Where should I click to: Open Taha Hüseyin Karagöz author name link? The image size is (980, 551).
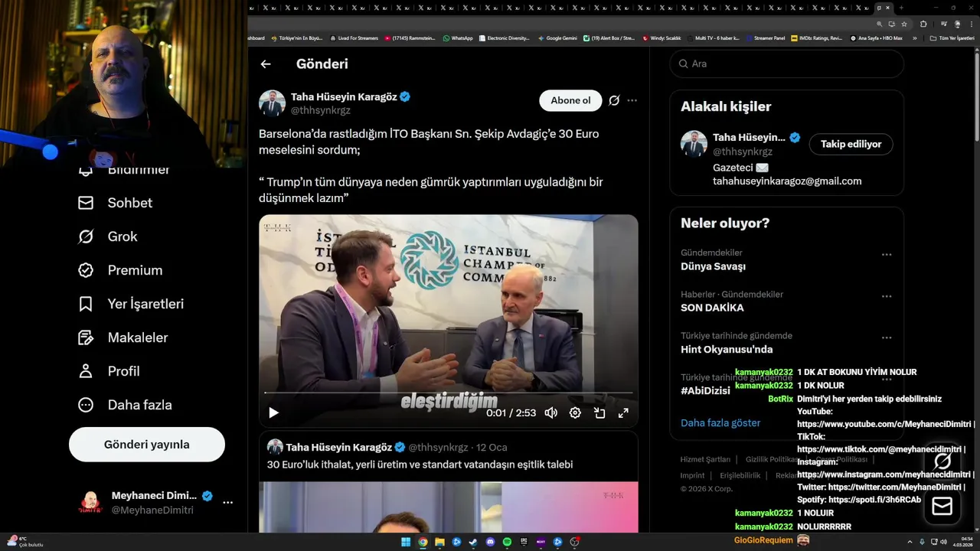pos(344,97)
